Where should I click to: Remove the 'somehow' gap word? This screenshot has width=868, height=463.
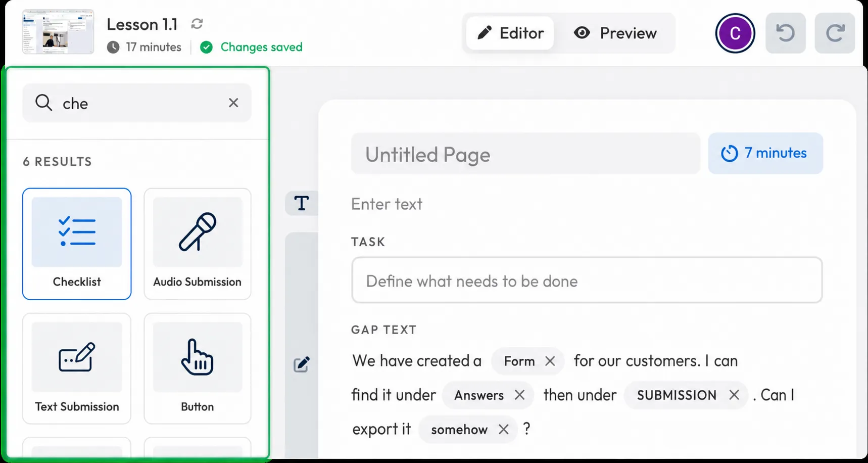click(503, 430)
